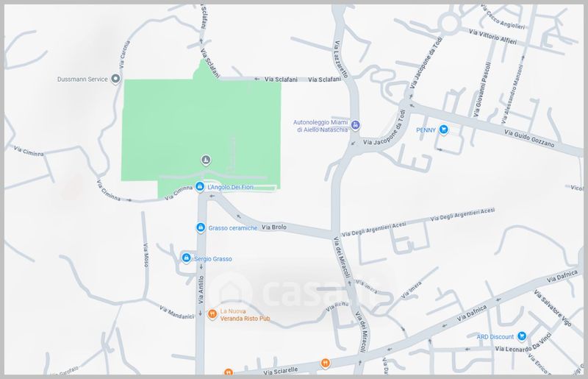Open the L'Angolo Dei Fiori shop marker

pyautogui.click(x=199, y=188)
